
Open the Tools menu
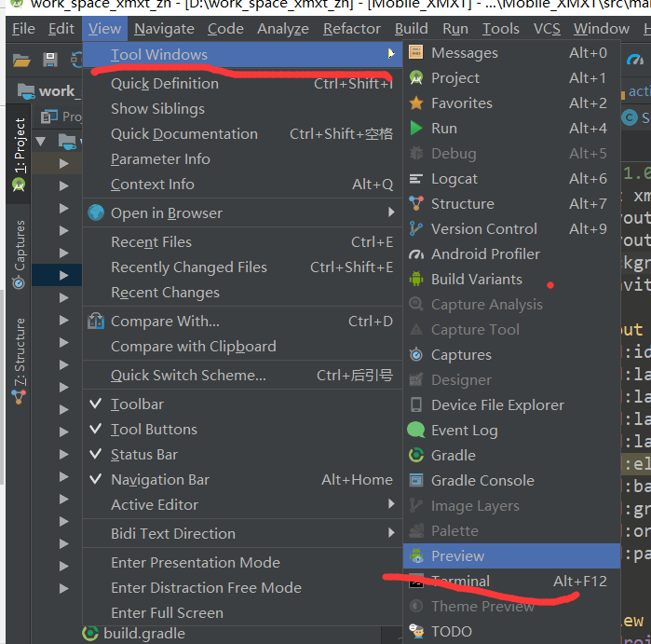pyautogui.click(x=501, y=29)
